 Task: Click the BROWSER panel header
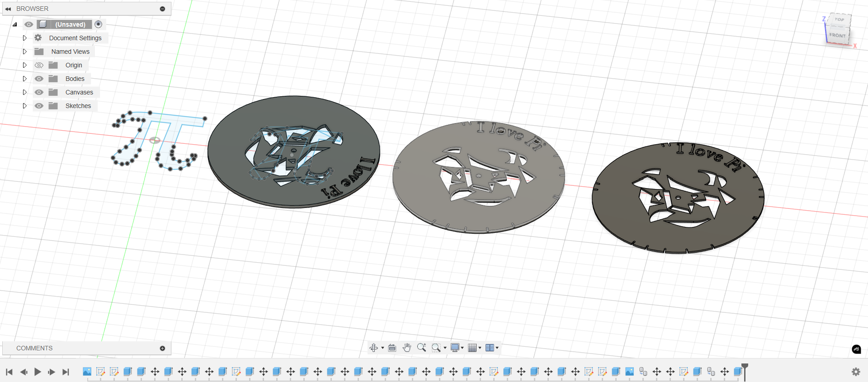(x=87, y=9)
